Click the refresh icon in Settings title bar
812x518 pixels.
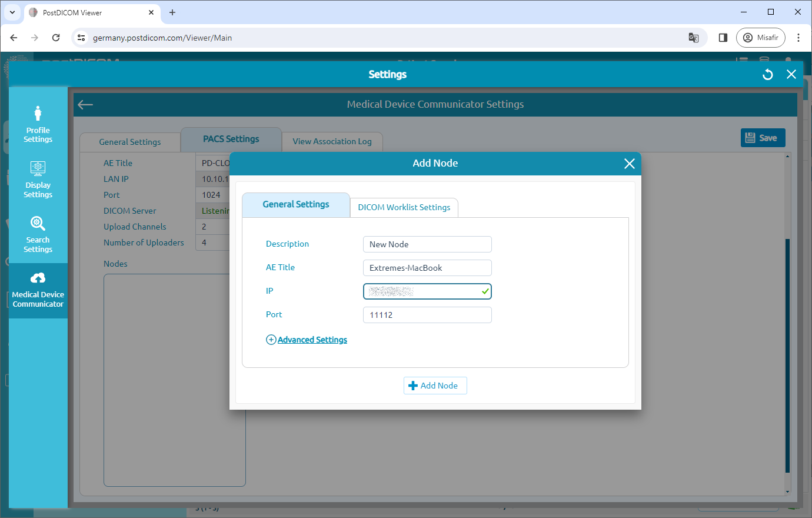767,74
